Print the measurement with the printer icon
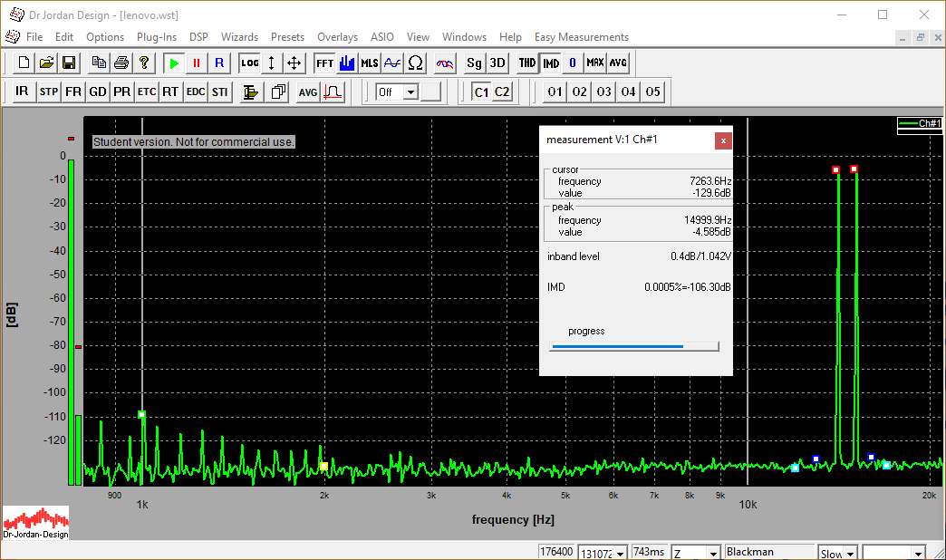 coord(121,63)
